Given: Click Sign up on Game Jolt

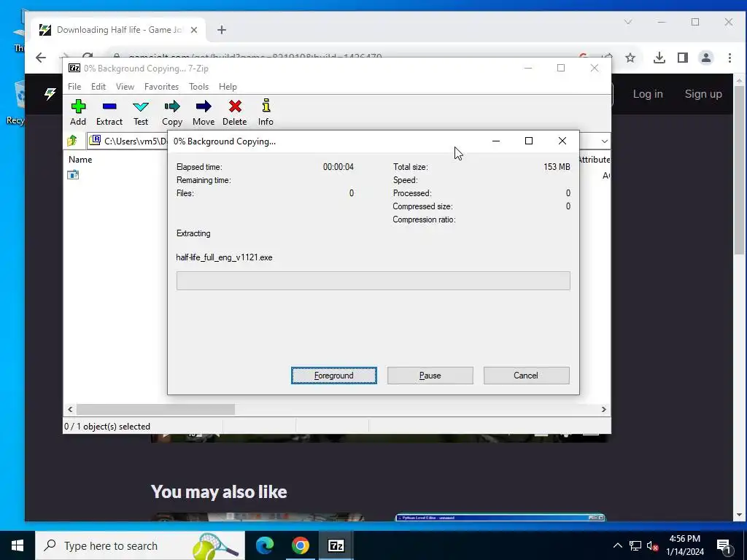Looking at the screenshot, I should (x=703, y=94).
